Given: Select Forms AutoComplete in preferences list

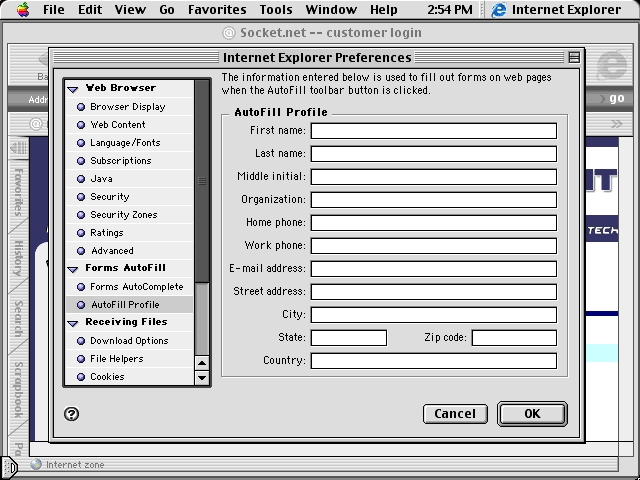Looking at the screenshot, I should [x=129, y=287].
